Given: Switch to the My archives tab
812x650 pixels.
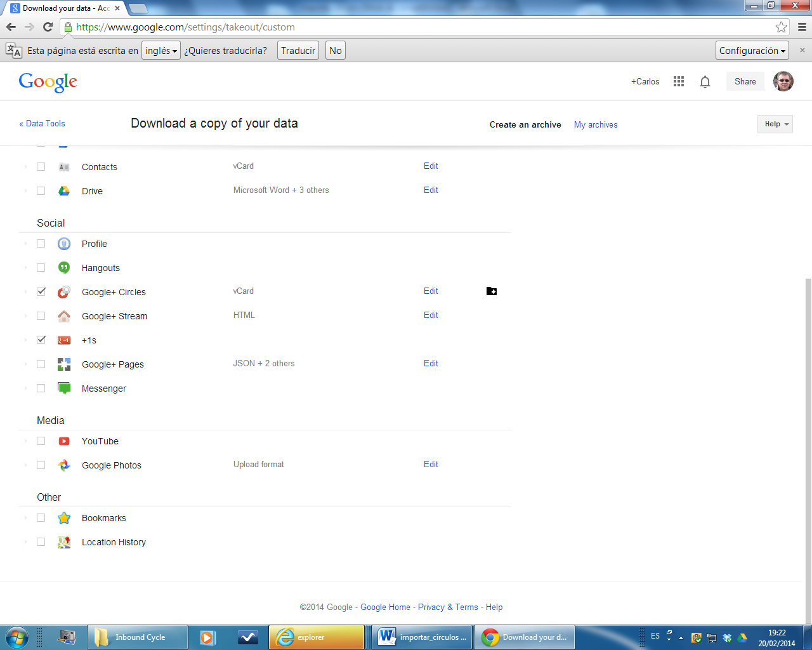Looking at the screenshot, I should pos(596,125).
